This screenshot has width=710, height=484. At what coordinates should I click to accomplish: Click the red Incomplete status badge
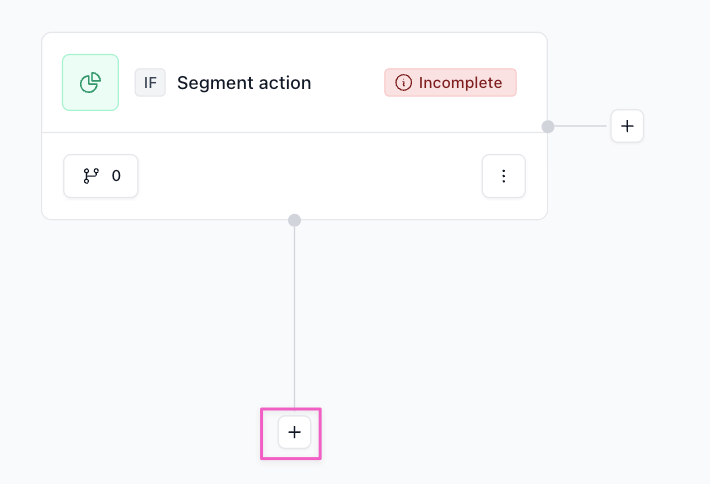(x=450, y=83)
